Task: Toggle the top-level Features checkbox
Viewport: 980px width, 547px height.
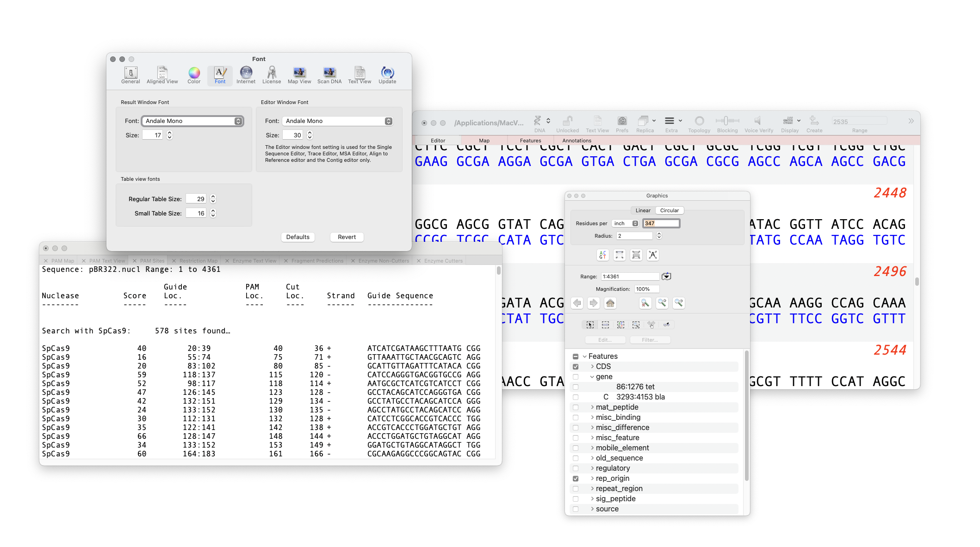Action: pyautogui.click(x=576, y=356)
